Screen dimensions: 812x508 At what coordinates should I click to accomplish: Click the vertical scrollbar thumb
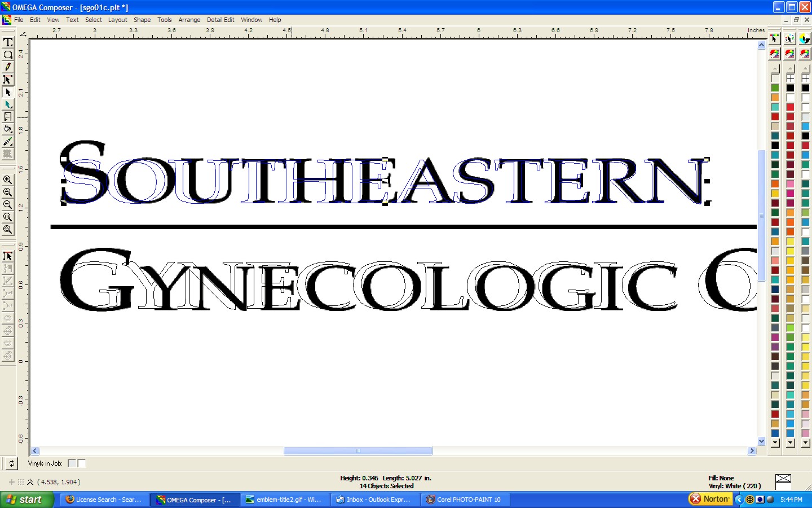coord(762,216)
